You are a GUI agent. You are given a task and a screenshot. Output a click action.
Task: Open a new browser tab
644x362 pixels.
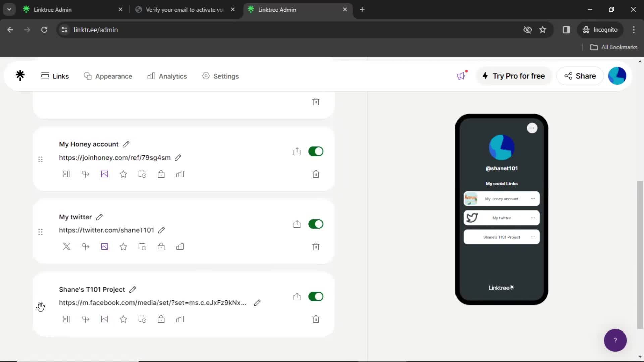[362, 10]
